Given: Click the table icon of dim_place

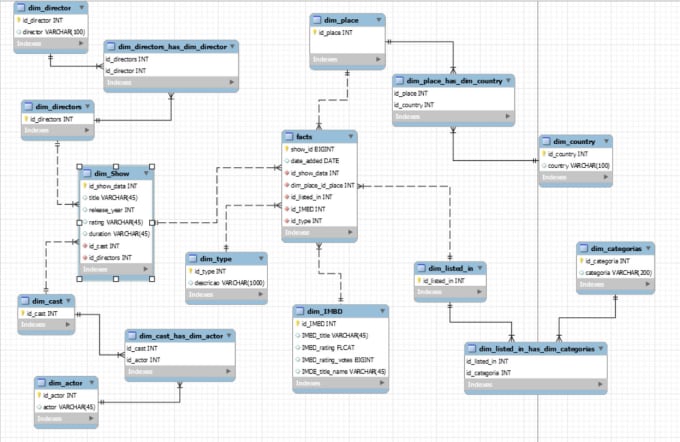Looking at the screenshot, I should tap(317, 20).
